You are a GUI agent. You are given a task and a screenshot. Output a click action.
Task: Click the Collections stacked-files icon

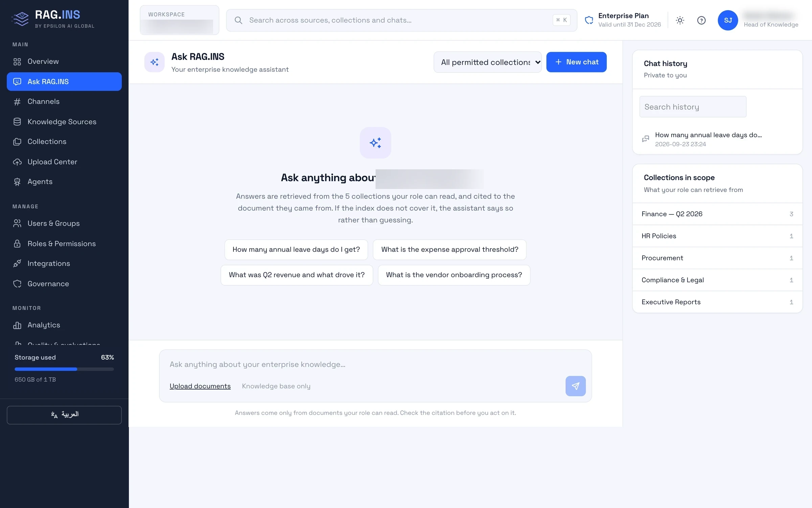[17, 142]
